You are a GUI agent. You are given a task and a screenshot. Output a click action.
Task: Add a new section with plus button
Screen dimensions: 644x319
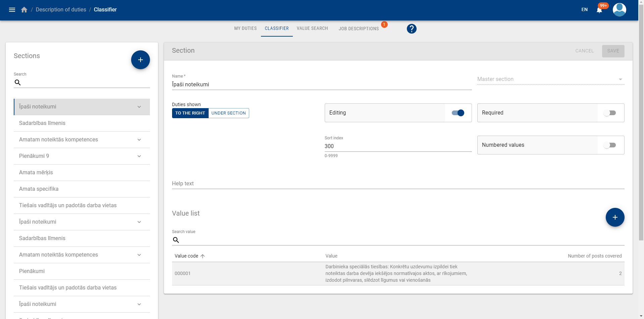[140, 60]
